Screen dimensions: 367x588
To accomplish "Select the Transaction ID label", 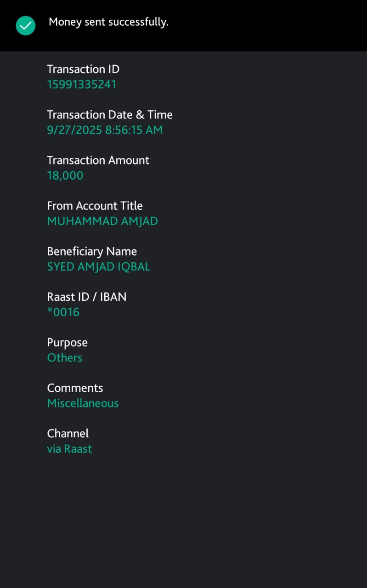I will tap(83, 69).
